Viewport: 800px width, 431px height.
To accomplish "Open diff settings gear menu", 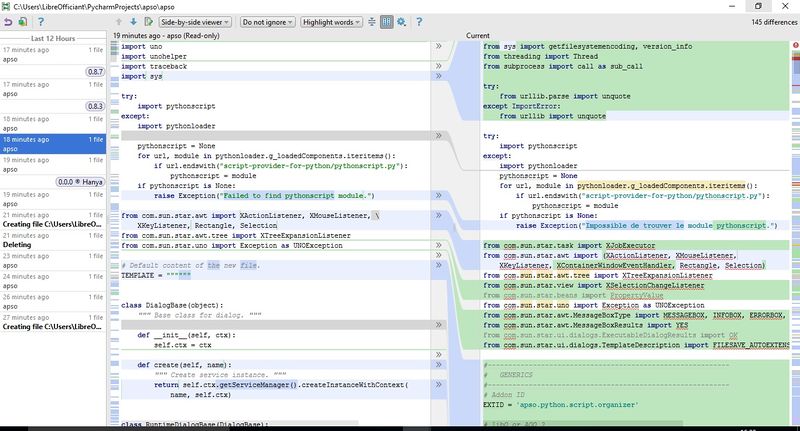I will (x=402, y=22).
